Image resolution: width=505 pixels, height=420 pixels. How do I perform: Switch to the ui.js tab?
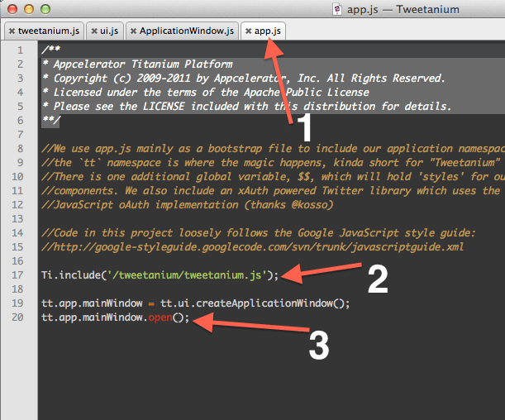point(105,31)
